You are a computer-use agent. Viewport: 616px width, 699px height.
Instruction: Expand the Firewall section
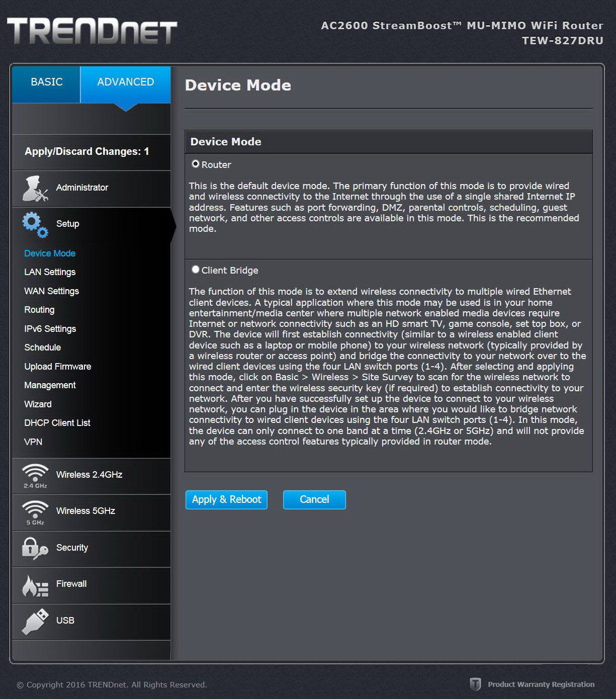point(92,586)
